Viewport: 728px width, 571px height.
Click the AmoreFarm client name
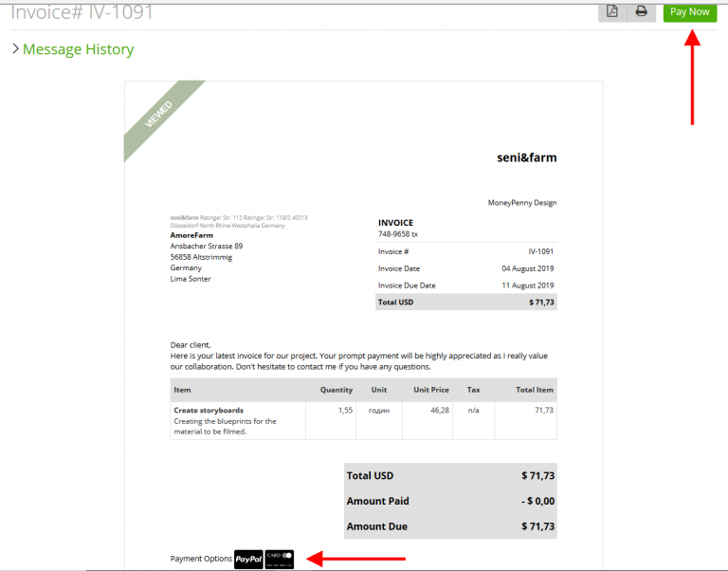[x=191, y=235]
